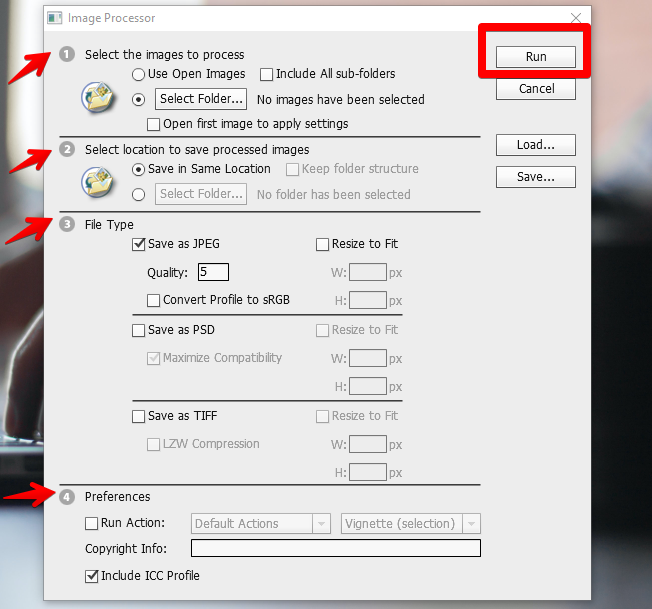Click the TIFF width W field
The image size is (652, 609).
(368, 444)
